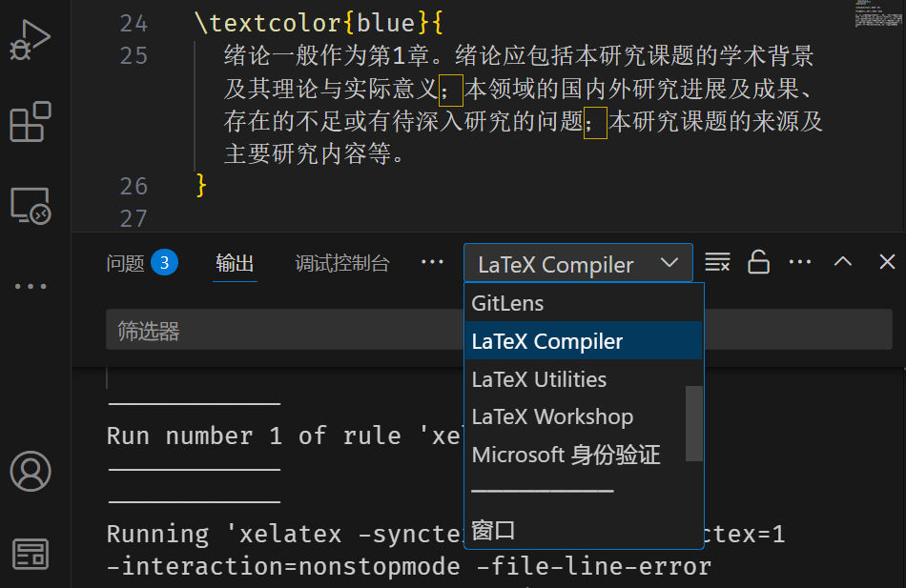Choose LaTeX Workshop output channel
Image resolution: width=906 pixels, height=588 pixels.
click(x=552, y=417)
